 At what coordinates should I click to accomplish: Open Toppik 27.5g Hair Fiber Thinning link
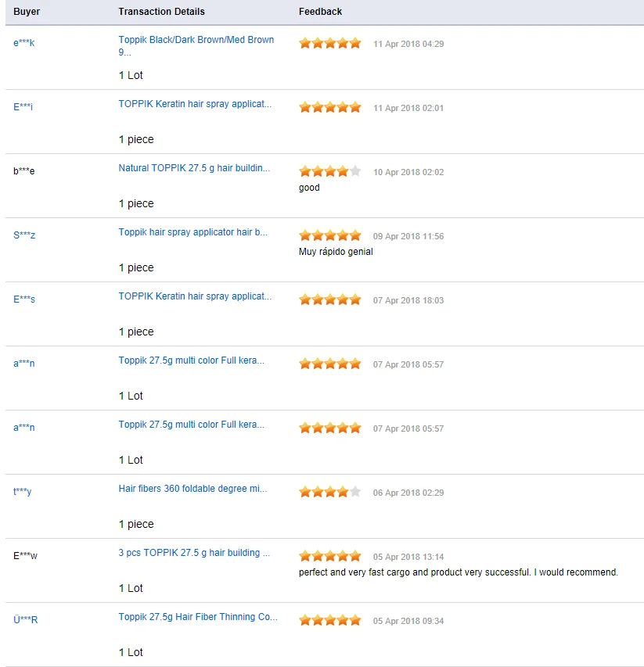(198, 617)
